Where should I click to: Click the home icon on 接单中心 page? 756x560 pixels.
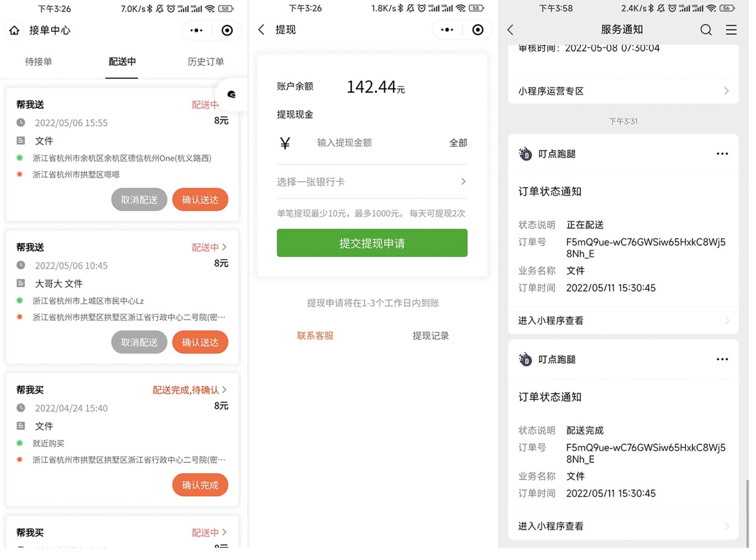click(x=15, y=30)
